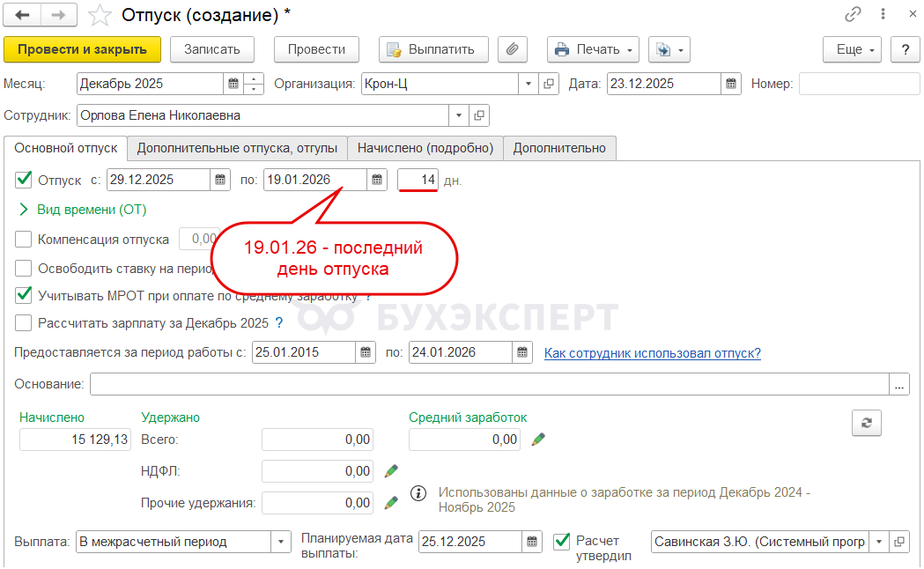
Task: Click the Выплатить button
Action: pos(433,49)
